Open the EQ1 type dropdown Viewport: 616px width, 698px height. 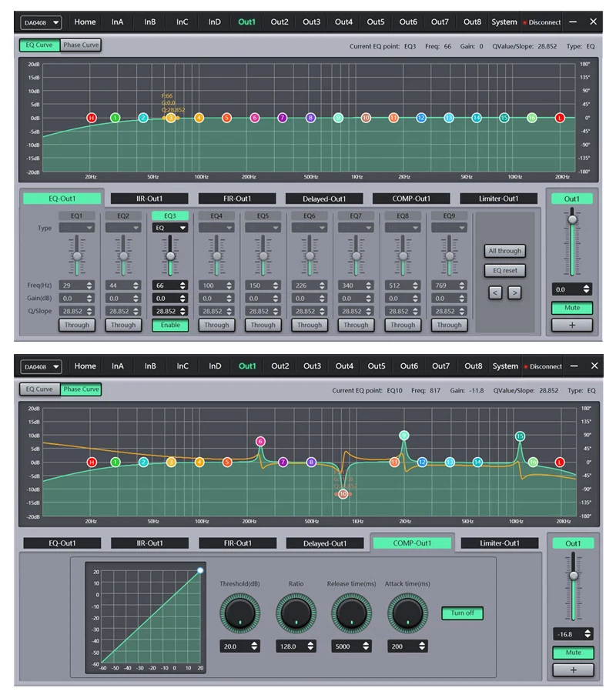click(x=76, y=228)
